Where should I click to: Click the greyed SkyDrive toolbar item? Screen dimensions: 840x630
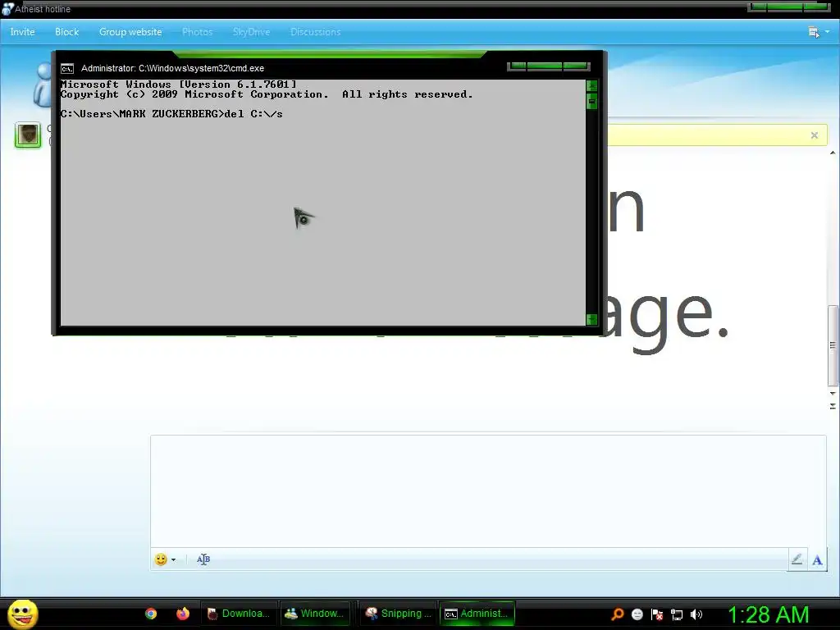point(251,32)
